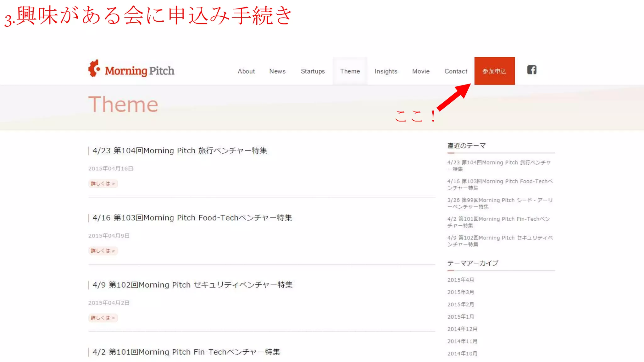Open the 第104回 旅行ベンチャー特集 article title

(x=180, y=151)
